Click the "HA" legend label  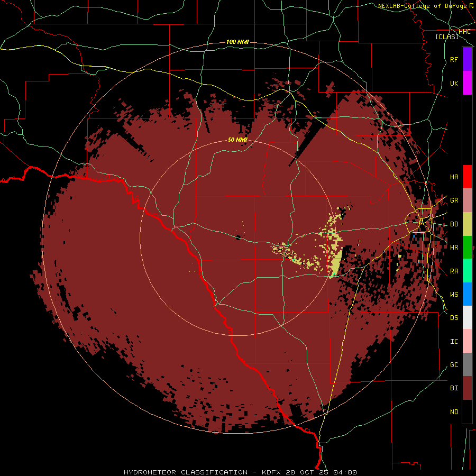coord(454,177)
